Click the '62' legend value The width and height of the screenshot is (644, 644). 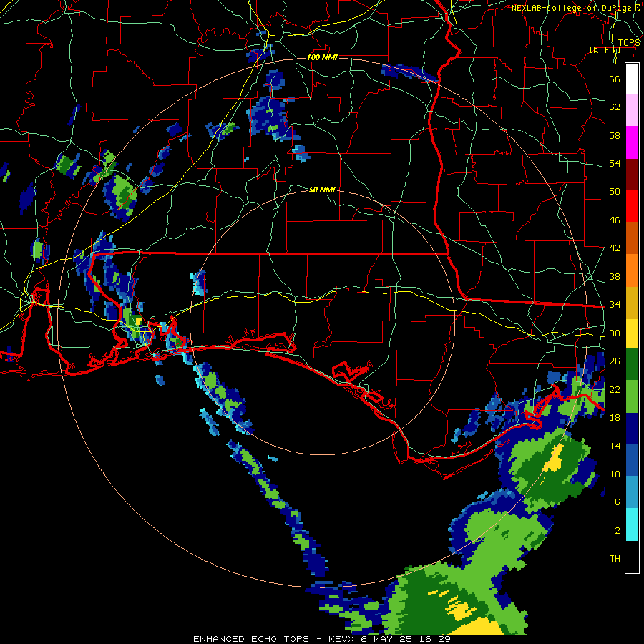tap(615, 107)
